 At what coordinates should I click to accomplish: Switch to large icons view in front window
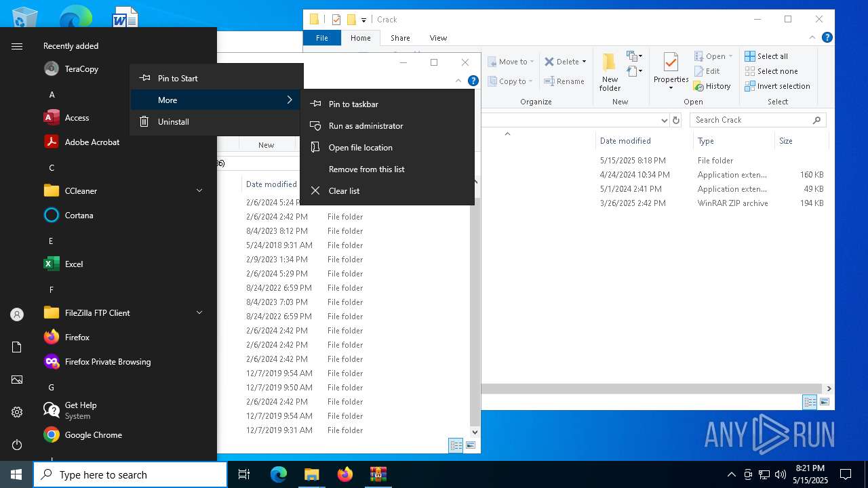[x=471, y=445]
